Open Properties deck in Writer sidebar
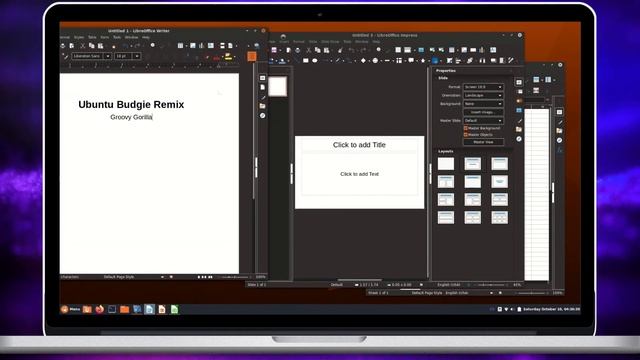The height and width of the screenshot is (360, 640). (262, 78)
